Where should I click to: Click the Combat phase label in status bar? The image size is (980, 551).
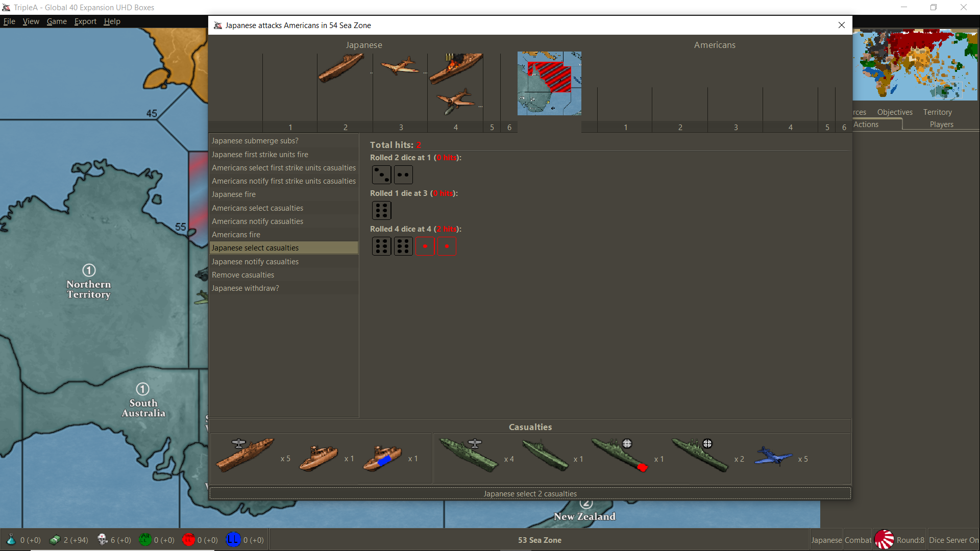point(858,540)
